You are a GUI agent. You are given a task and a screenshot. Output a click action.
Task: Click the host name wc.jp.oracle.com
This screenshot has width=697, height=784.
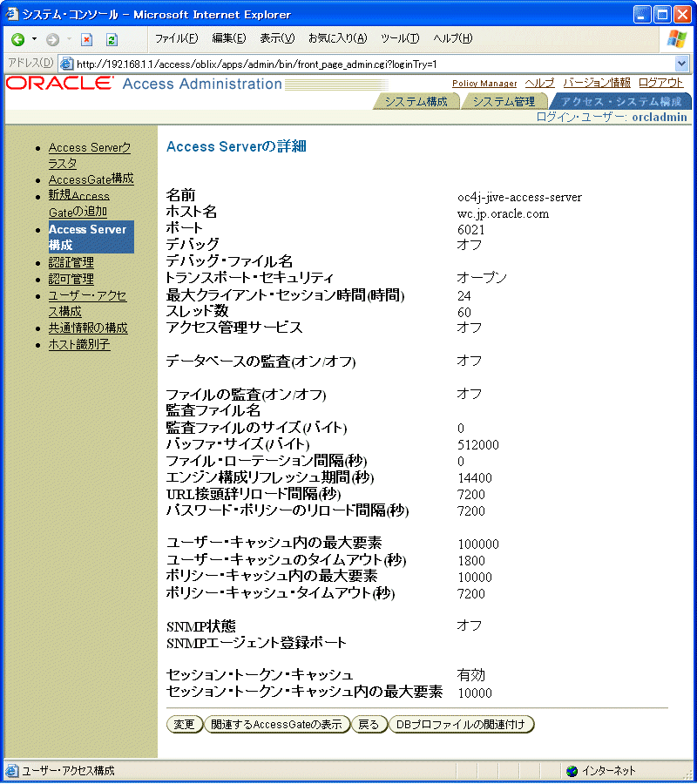tap(503, 213)
